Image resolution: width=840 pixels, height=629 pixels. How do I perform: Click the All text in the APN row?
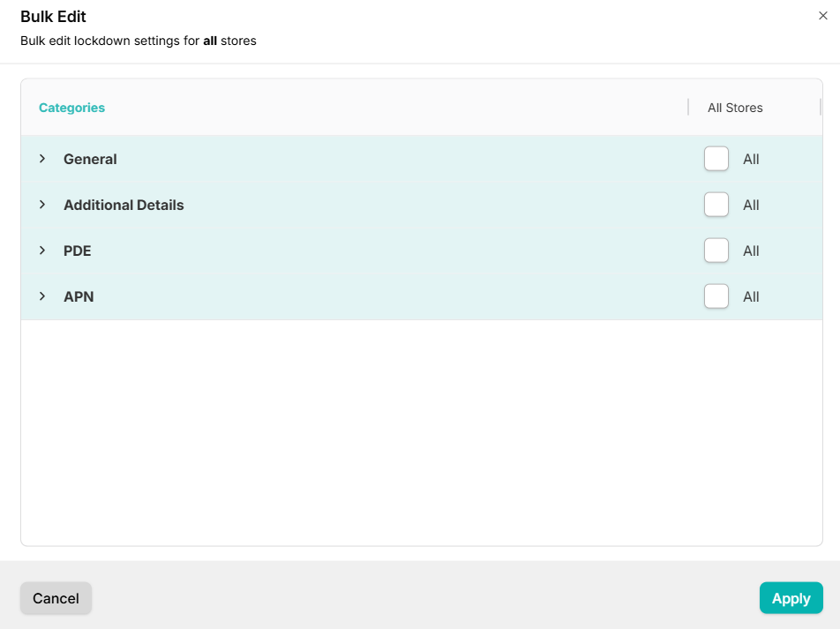pyautogui.click(x=751, y=296)
